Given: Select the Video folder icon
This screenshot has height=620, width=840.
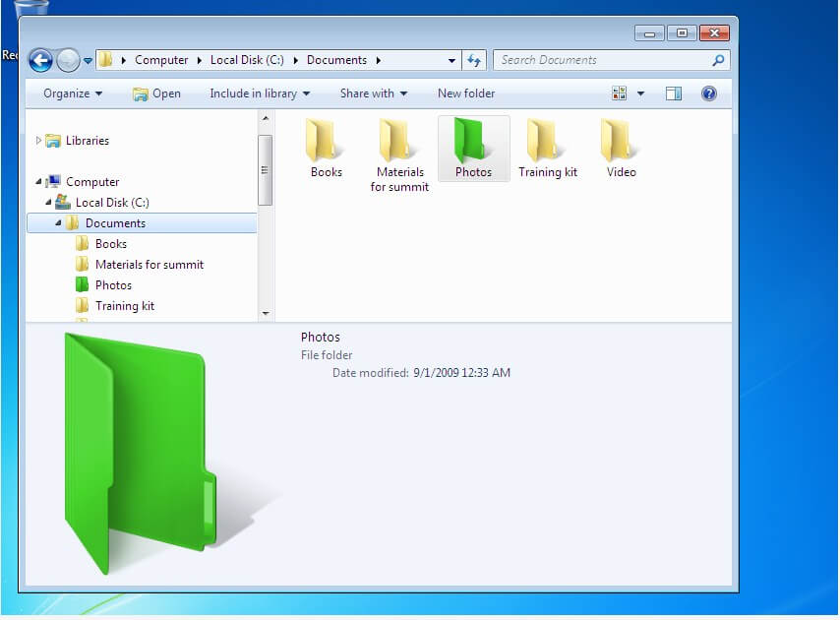Looking at the screenshot, I should [x=621, y=143].
